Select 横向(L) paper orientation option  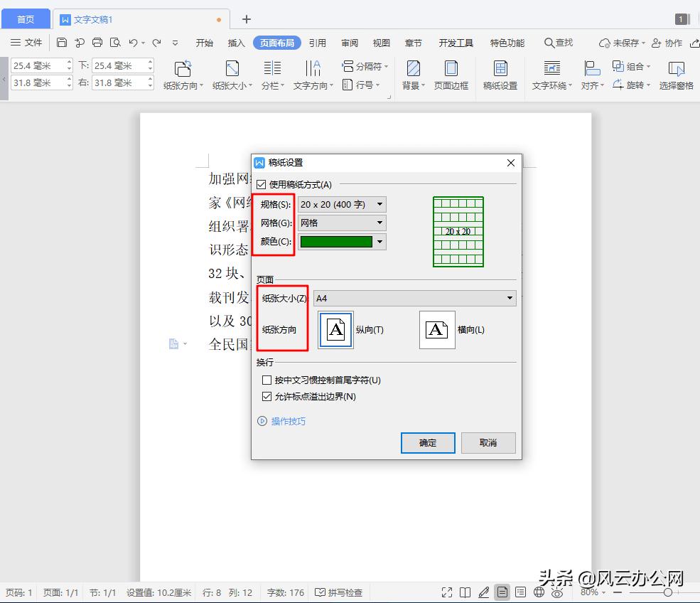436,329
